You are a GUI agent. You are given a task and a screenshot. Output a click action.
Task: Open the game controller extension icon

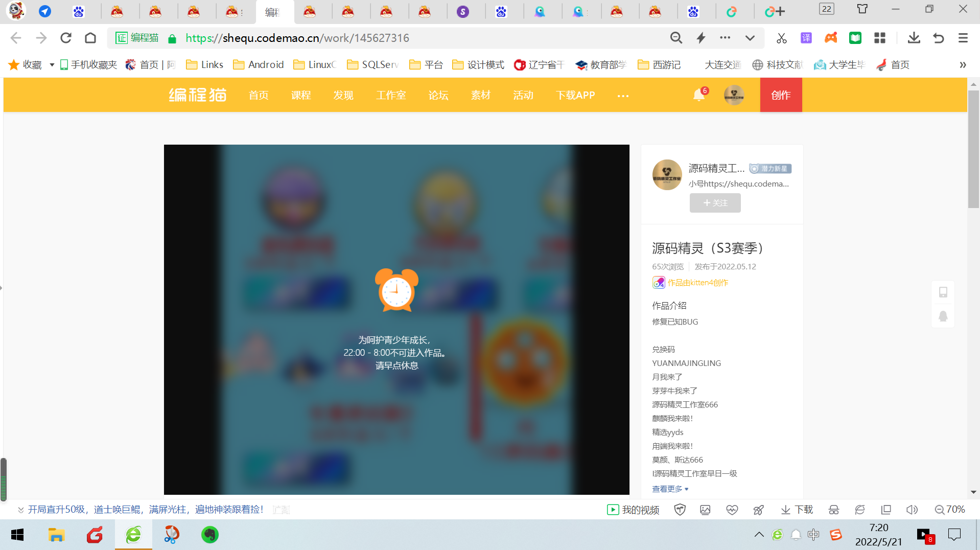[831, 38]
